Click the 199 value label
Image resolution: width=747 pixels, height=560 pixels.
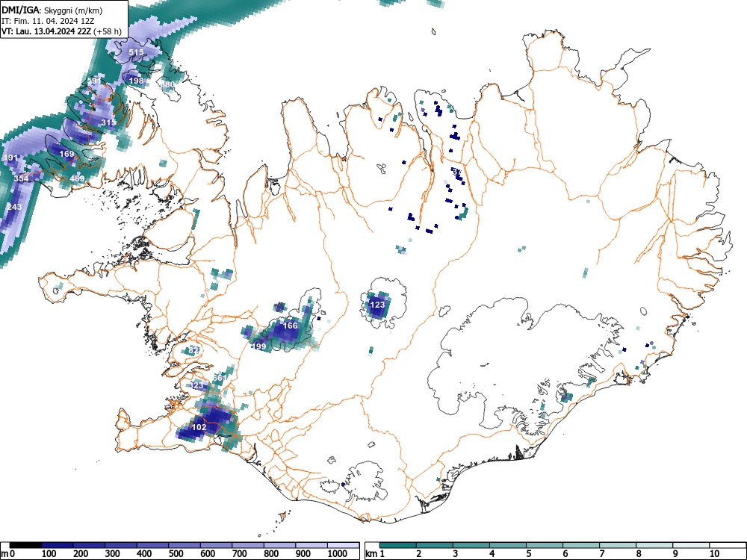(259, 346)
